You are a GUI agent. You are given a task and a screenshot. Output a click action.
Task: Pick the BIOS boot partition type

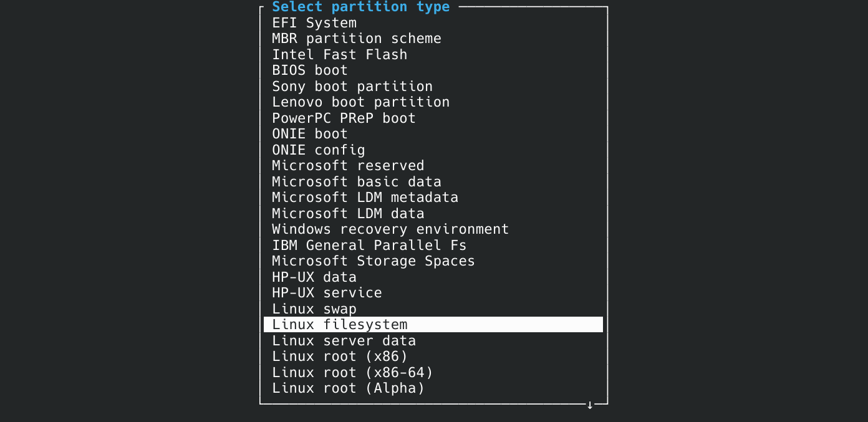tap(309, 70)
